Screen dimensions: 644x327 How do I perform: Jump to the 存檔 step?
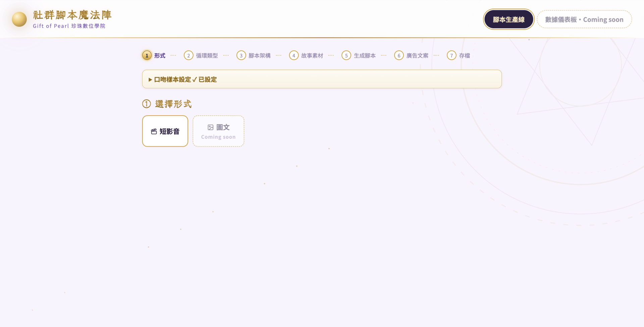[x=465, y=56]
